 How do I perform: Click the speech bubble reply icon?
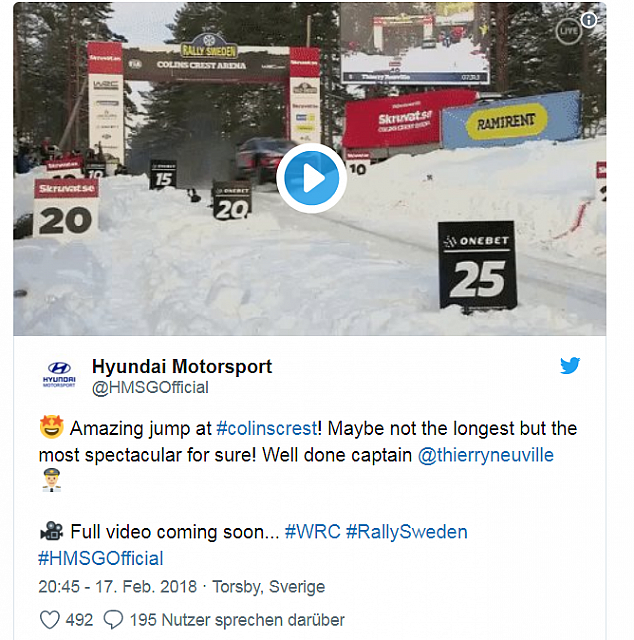113,620
